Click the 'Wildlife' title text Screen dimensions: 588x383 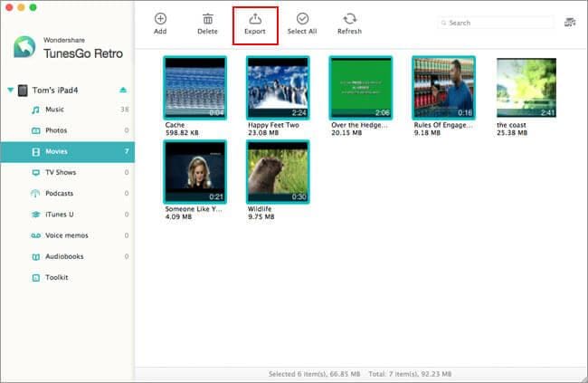(260, 209)
